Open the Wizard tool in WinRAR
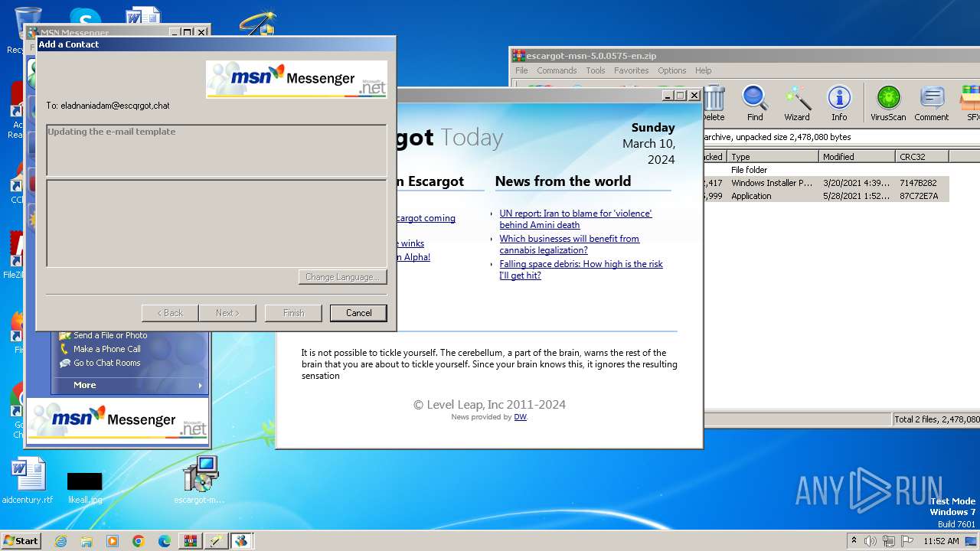 (797, 103)
